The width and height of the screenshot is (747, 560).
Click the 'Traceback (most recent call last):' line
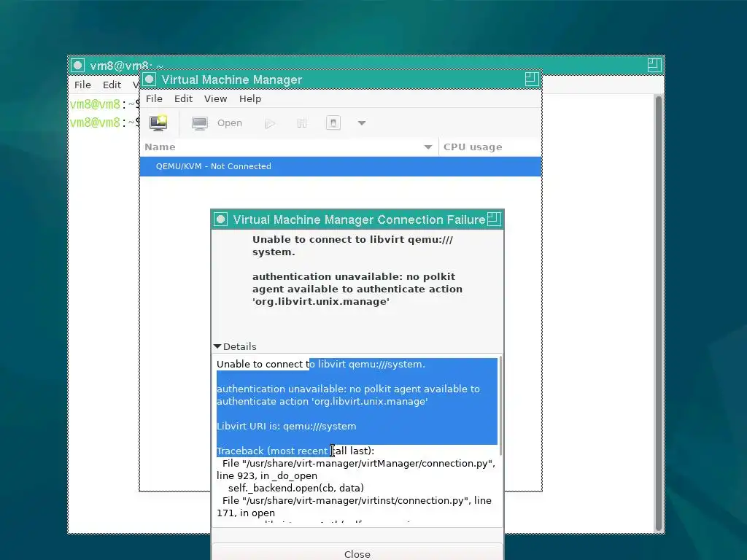[295, 451]
